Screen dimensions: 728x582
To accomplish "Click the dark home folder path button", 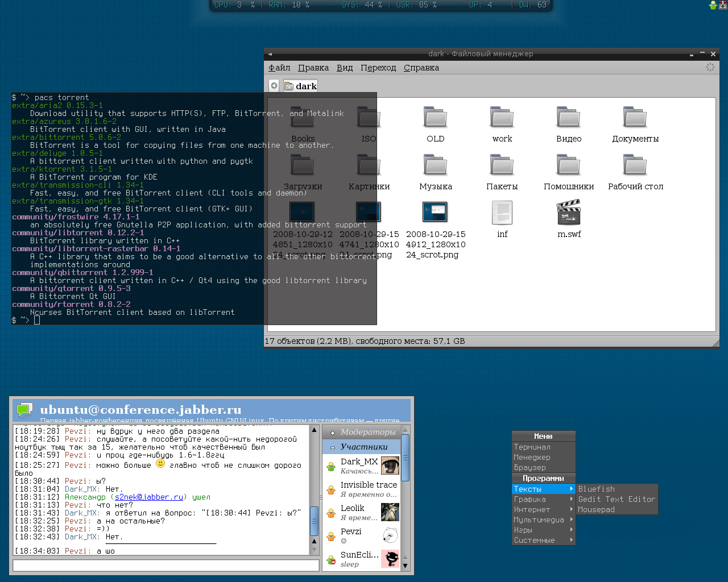I will (300, 86).
